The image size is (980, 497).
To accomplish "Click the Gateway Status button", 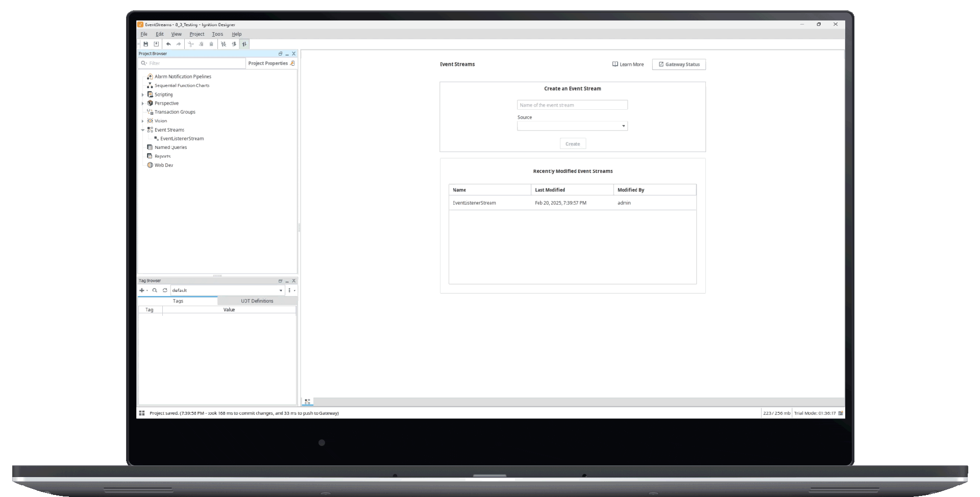I will pos(679,64).
